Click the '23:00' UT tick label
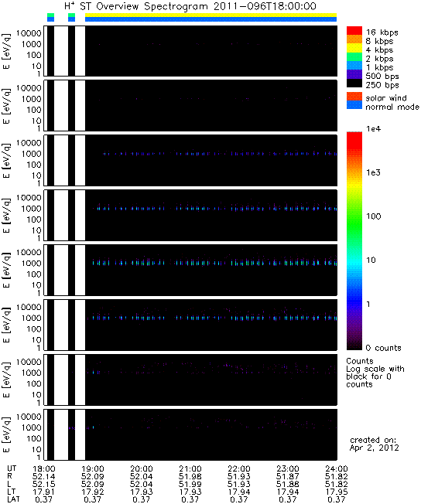The width and height of the screenshot is (421, 504). (288, 468)
